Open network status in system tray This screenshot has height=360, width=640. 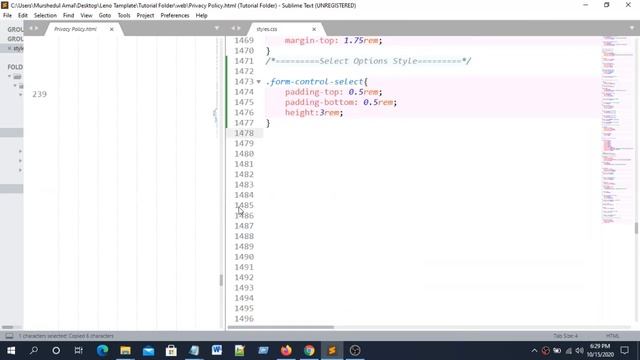click(569, 351)
